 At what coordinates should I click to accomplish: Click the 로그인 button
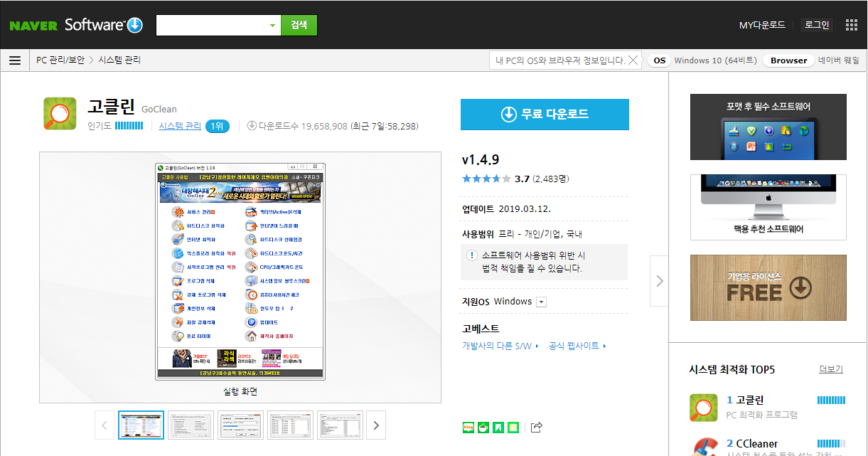click(x=817, y=25)
